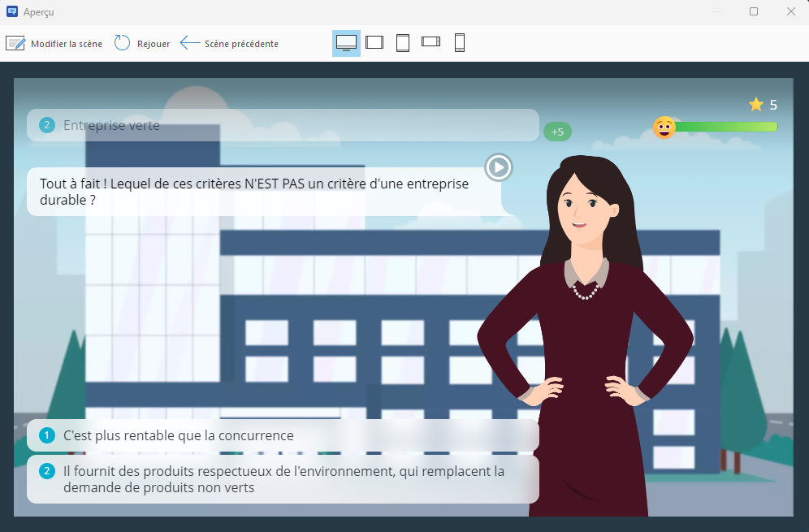The height and width of the screenshot is (532, 809).
Task: Select the desktop preview mode icon
Action: [345, 42]
